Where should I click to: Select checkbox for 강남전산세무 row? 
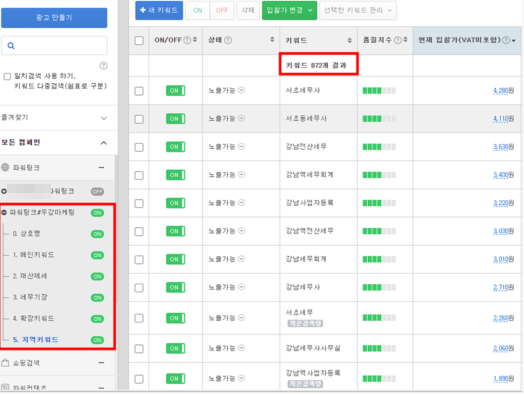[x=139, y=147]
